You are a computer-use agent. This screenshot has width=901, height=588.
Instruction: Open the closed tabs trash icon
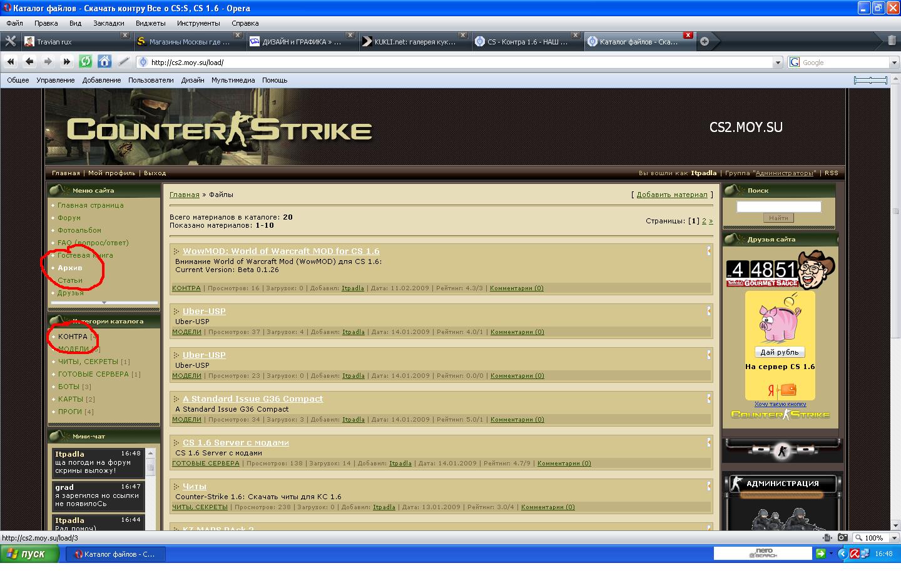click(892, 41)
